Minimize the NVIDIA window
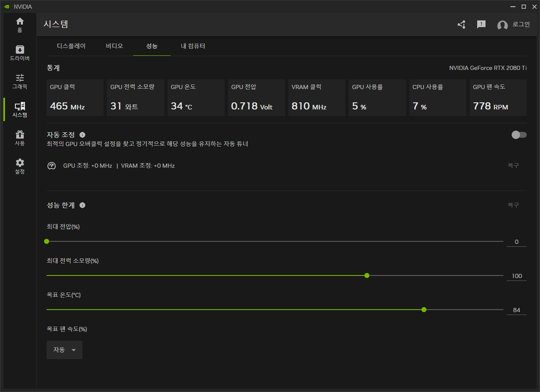 [513, 7]
